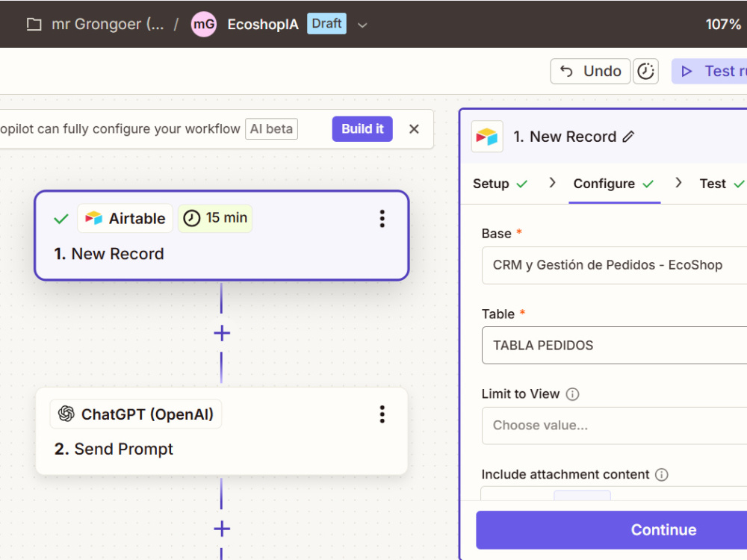Dismiss the Copilot banner
The height and width of the screenshot is (560, 747).
[414, 129]
